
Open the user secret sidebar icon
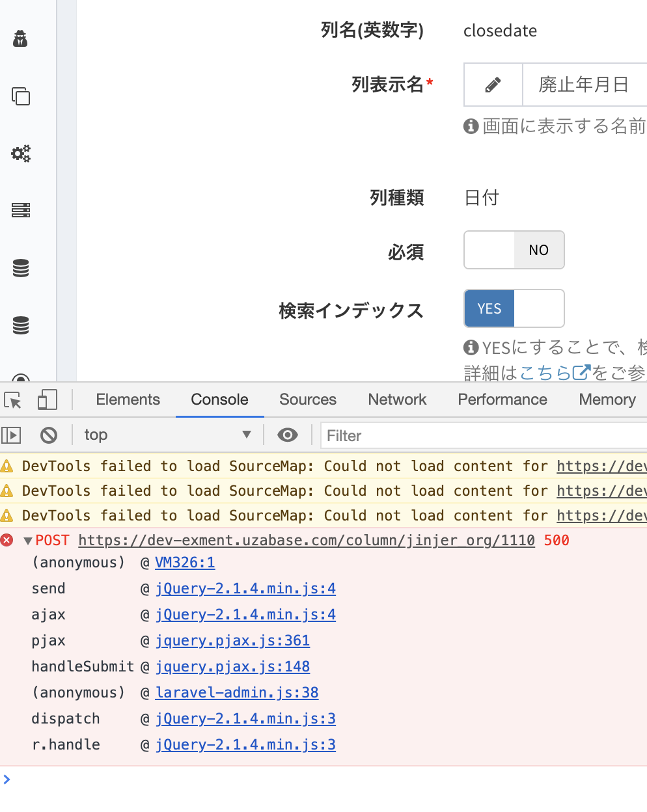coord(21,39)
